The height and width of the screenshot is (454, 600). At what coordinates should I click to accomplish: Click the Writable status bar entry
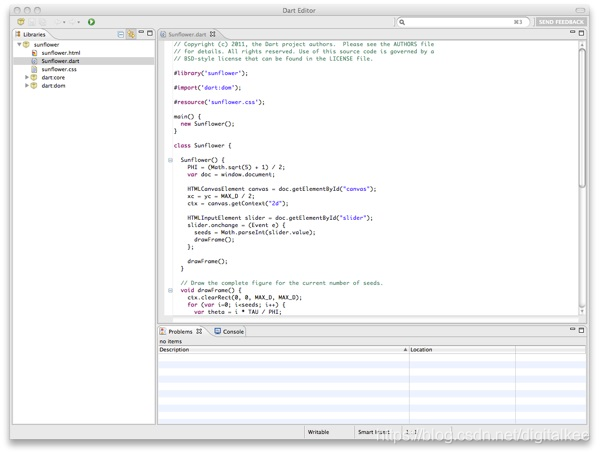click(x=318, y=432)
